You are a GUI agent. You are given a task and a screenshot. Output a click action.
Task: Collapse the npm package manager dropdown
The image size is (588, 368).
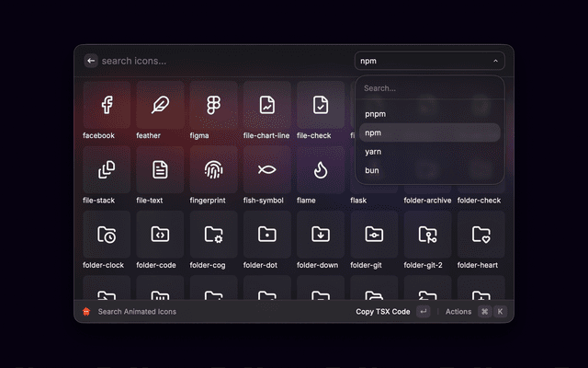(x=430, y=61)
